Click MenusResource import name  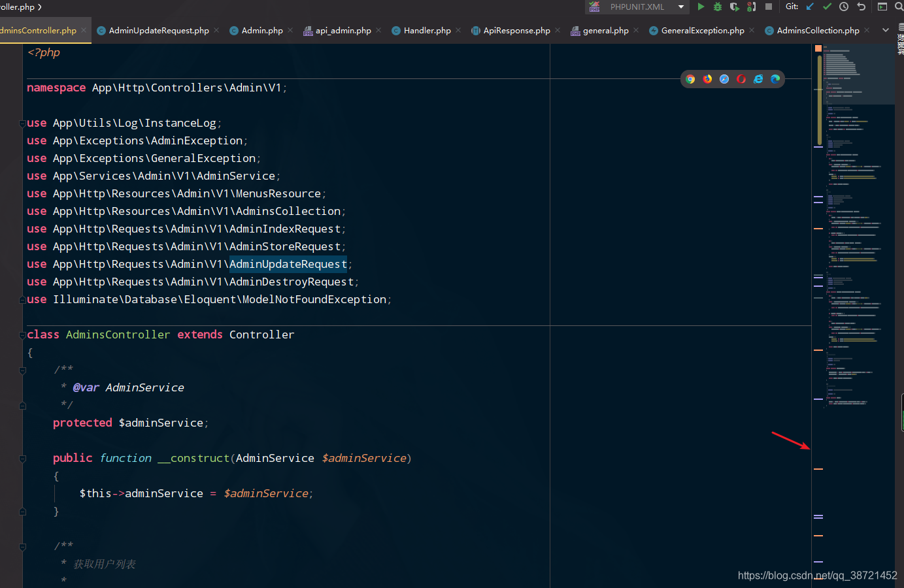tap(278, 193)
